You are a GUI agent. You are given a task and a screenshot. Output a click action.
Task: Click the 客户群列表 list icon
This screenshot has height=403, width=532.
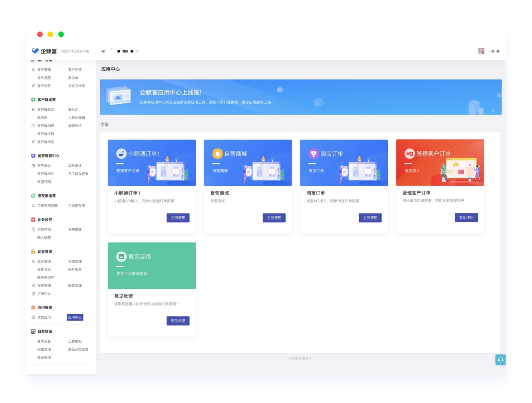pos(33,126)
